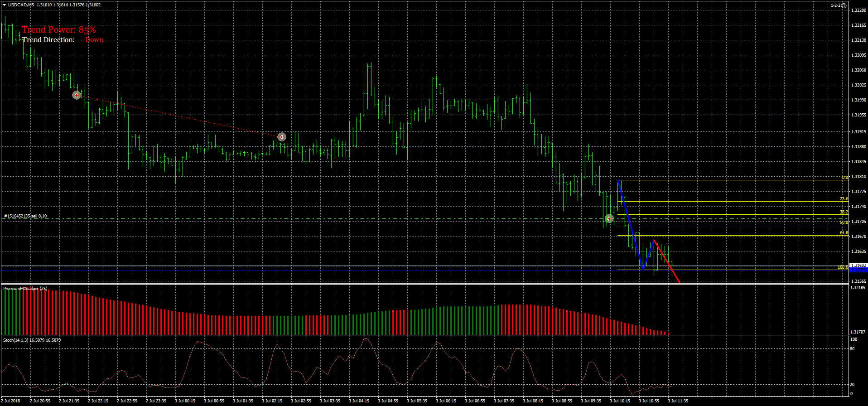Select the Fibonacci '23.6' level label
The height and width of the screenshot is (406, 868).
pos(844,199)
